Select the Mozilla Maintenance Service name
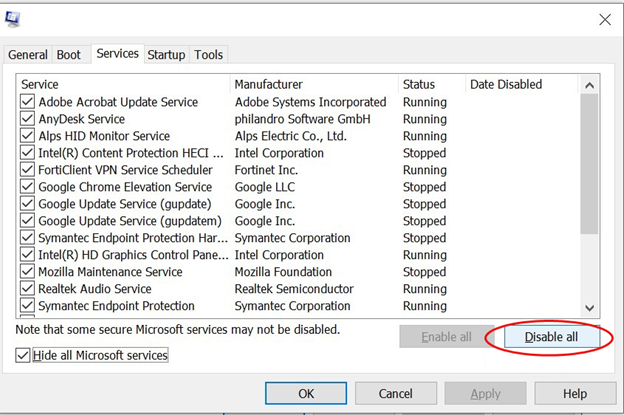This screenshot has width=624, height=415. click(x=110, y=272)
